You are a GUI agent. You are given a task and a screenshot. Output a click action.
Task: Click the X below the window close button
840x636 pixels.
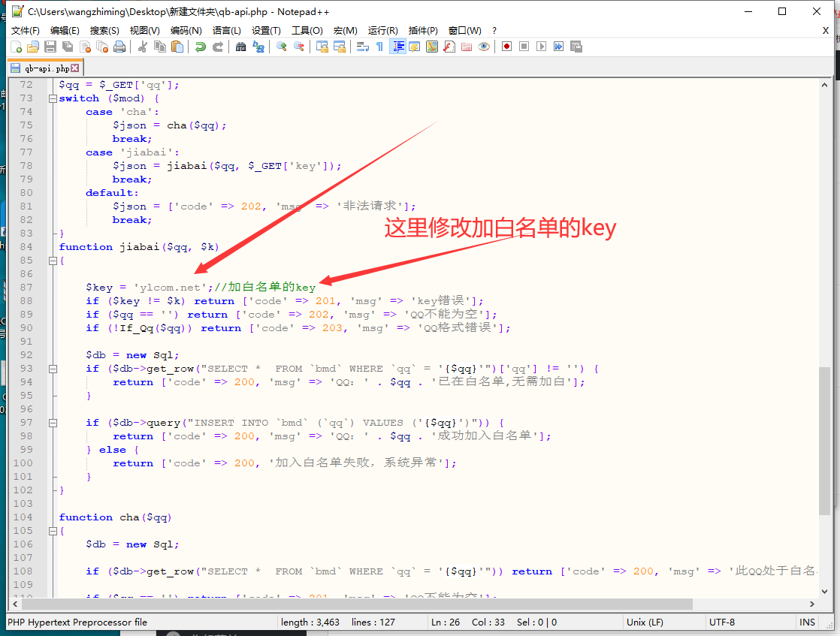(826, 31)
